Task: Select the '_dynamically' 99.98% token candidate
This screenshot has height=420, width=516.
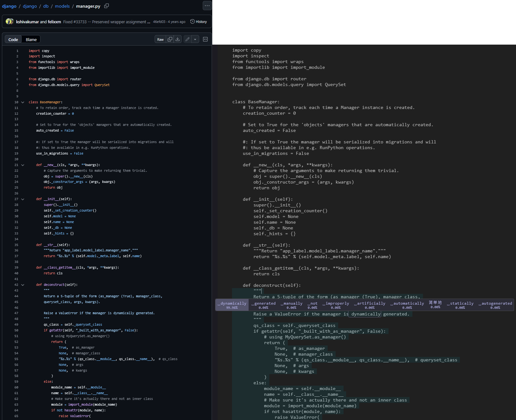Action: (x=232, y=305)
